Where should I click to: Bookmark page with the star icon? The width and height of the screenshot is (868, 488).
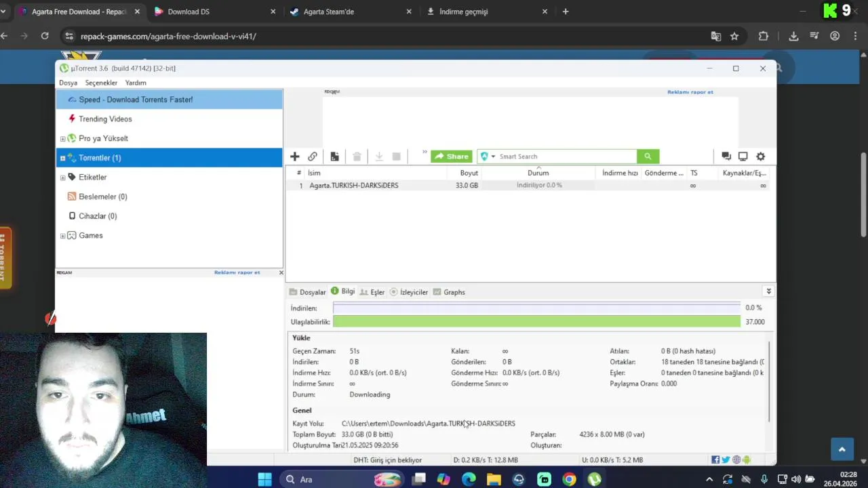click(x=734, y=37)
